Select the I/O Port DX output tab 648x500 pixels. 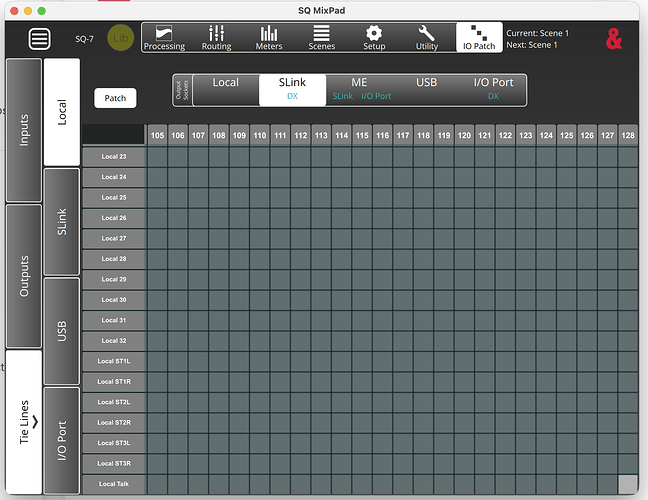(493, 90)
